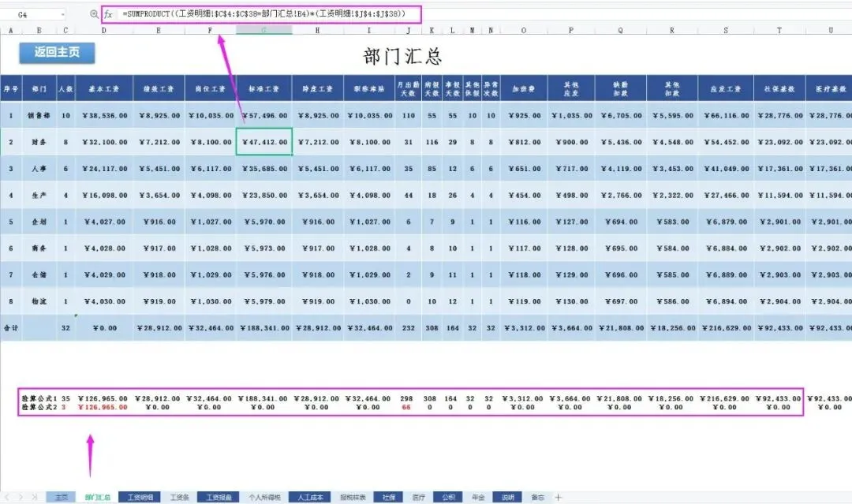Switch to the 年金 sheet tab
The width and height of the screenshot is (852, 504).
[x=478, y=497]
